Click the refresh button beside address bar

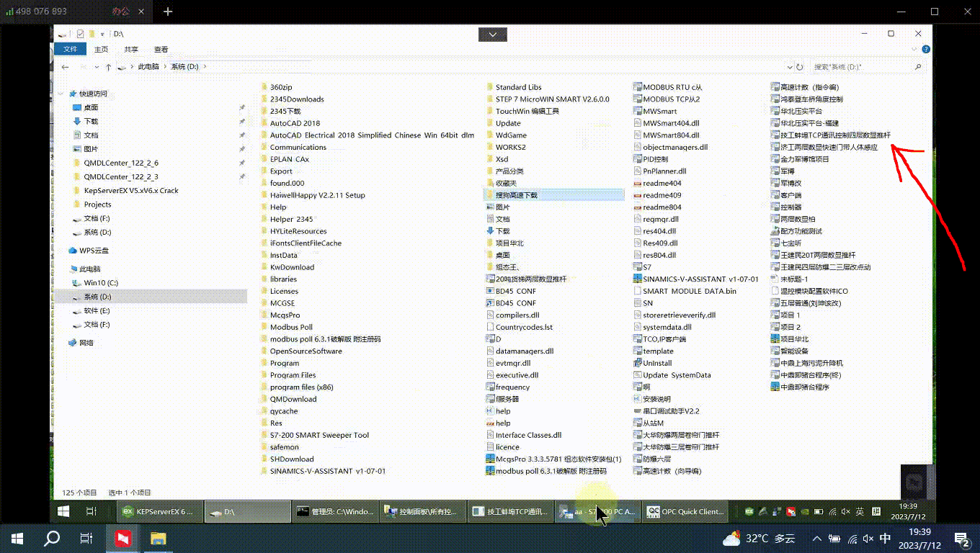tap(799, 66)
